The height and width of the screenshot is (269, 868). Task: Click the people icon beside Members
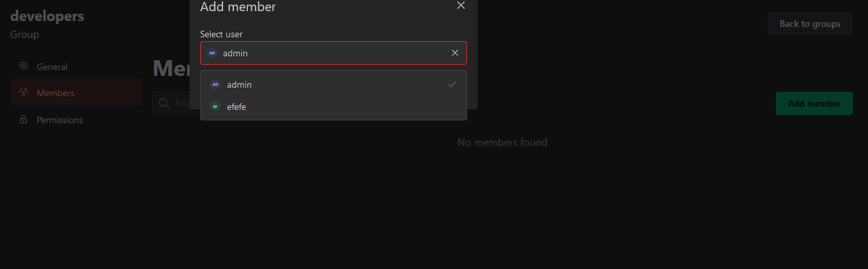[24, 93]
